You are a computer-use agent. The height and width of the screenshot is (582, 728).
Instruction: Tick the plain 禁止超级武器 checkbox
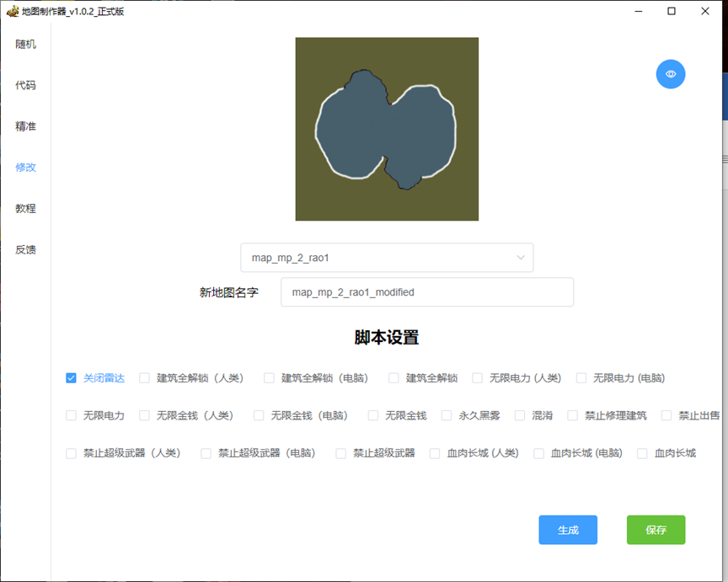click(340, 453)
